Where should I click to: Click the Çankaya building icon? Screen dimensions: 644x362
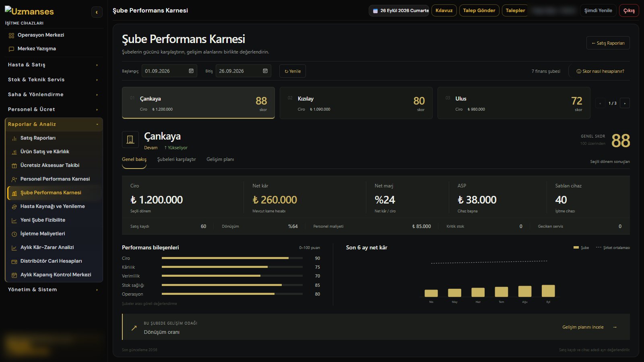(x=130, y=140)
